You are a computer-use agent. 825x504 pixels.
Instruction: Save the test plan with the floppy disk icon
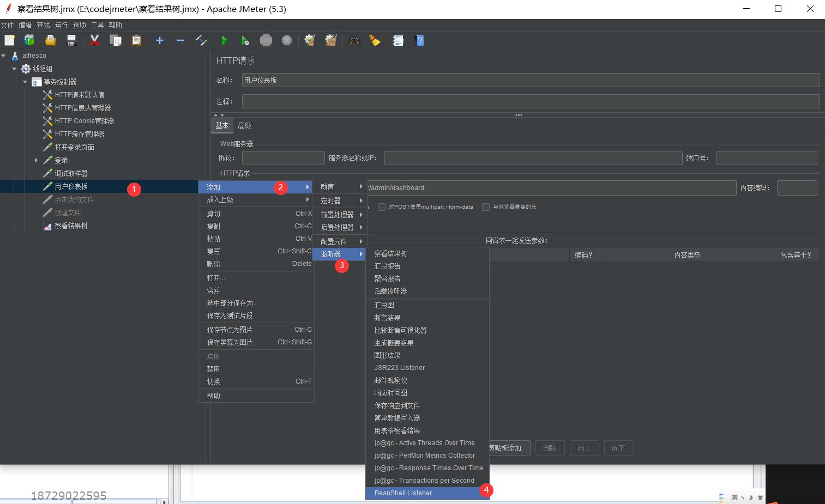[x=71, y=40]
